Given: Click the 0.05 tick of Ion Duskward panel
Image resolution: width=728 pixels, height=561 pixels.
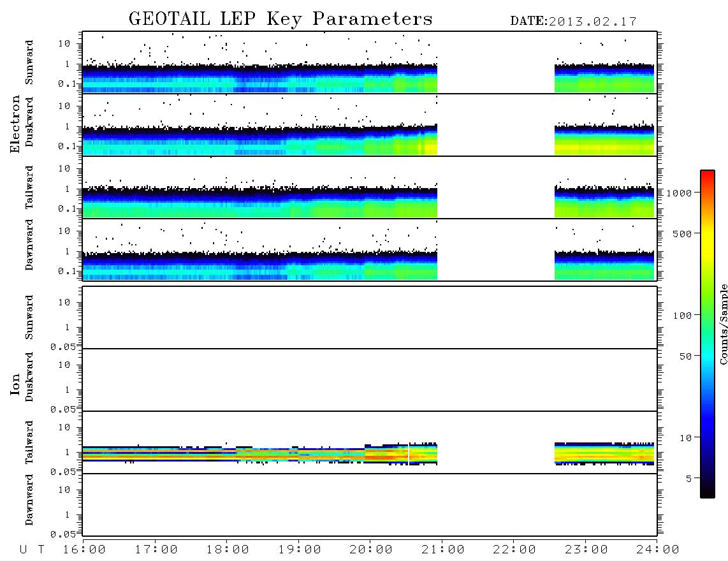Looking at the screenshot, I should click(x=62, y=409).
